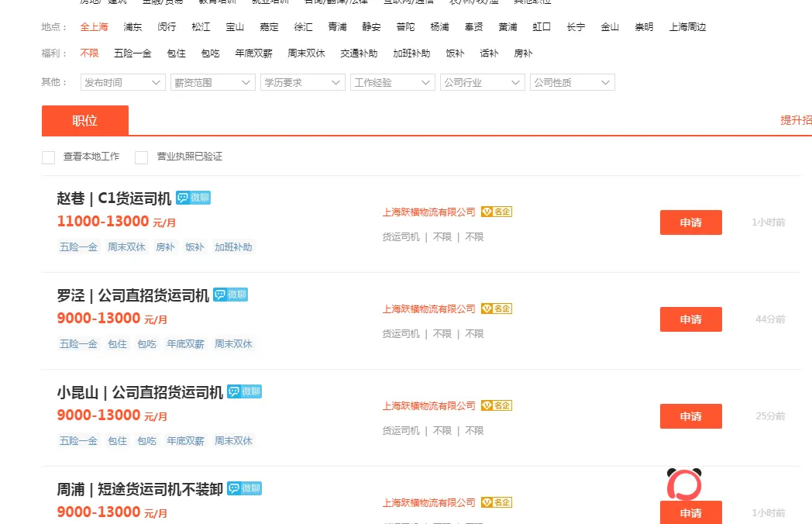
Task: Filter welfare by 周末双休 in 福利 row
Action: (x=307, y=53)
